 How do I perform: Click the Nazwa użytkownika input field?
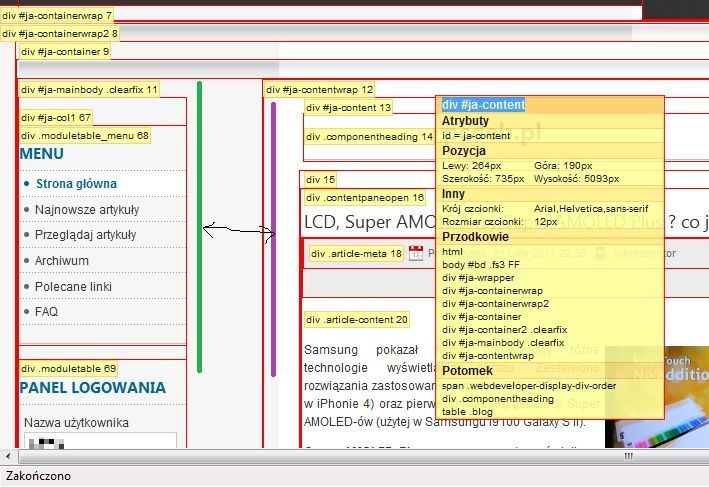(x=100, y=440)
